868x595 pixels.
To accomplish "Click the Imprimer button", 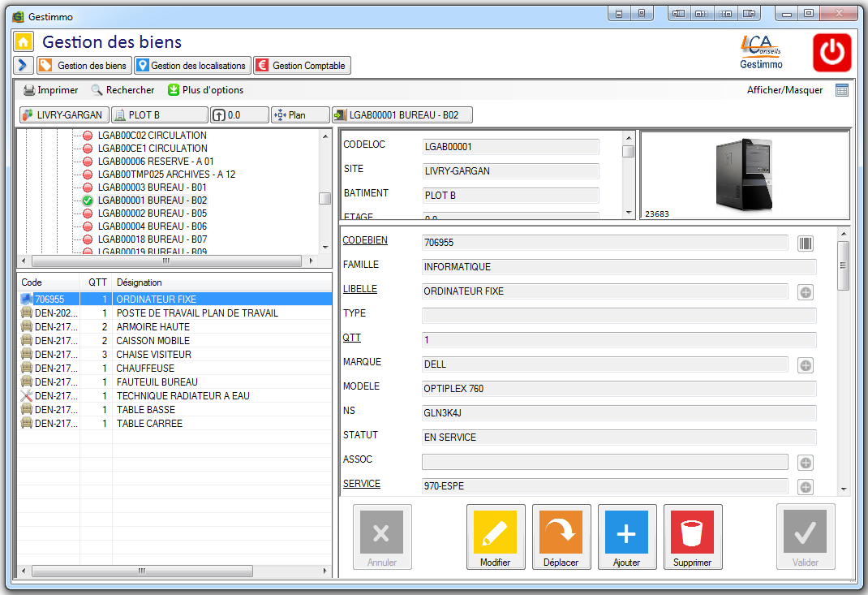I will point(50,90).
